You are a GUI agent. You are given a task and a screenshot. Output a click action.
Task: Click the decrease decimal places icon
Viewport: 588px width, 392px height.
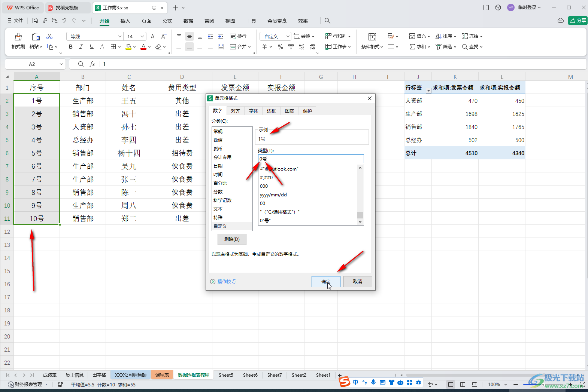point(312,47)
